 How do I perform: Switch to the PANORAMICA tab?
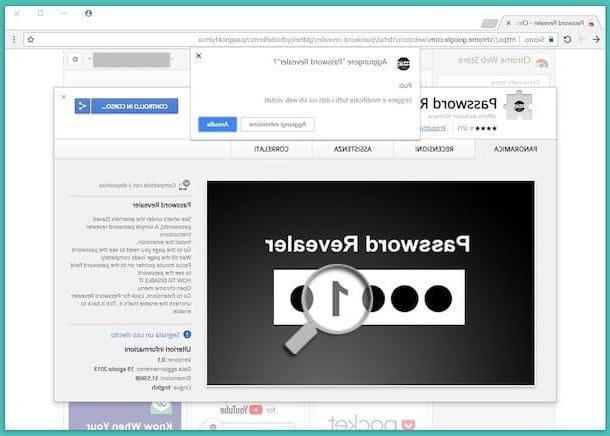pos(515,149)
